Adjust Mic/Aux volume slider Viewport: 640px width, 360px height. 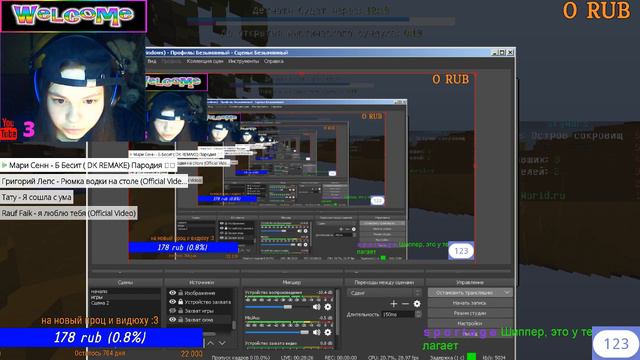(277, 332)
